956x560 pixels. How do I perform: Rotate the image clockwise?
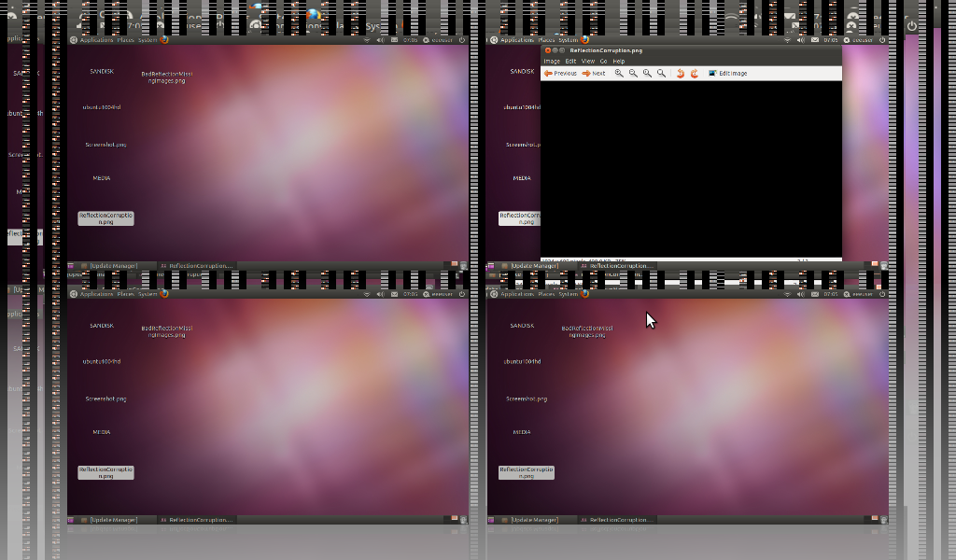(x=694, y=73)
